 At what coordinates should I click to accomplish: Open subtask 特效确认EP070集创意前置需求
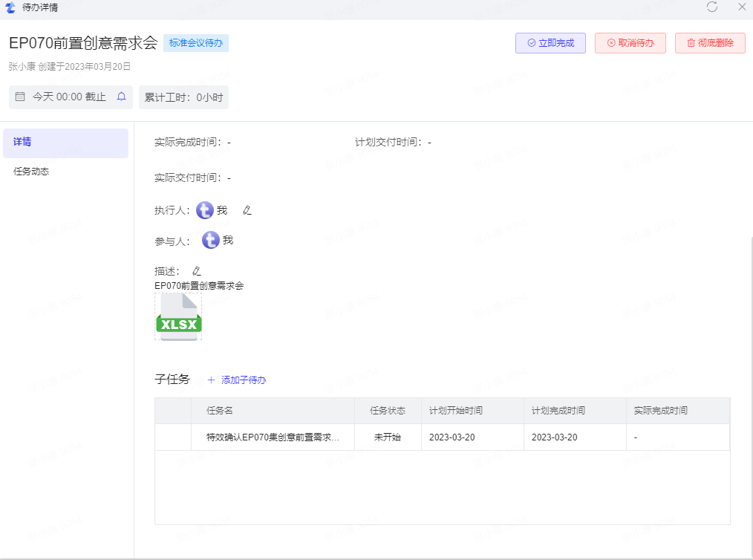(273, 437)
